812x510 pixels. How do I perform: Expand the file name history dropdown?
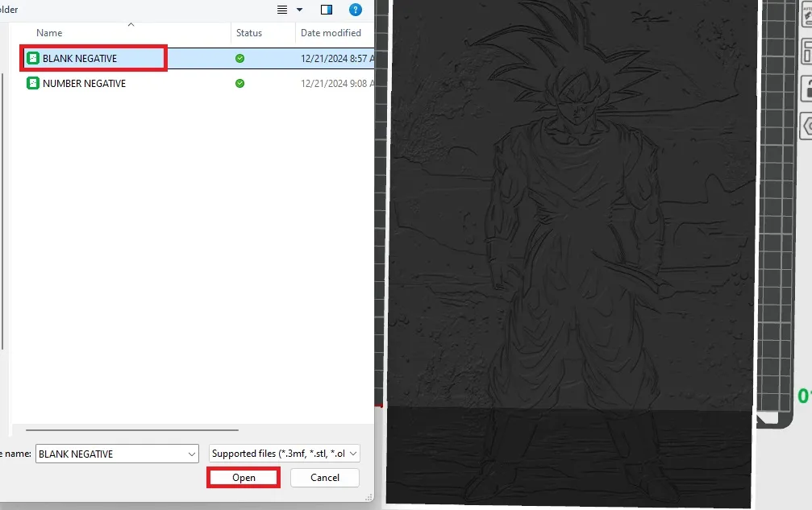pyautogui.click(x=192, y=454)
